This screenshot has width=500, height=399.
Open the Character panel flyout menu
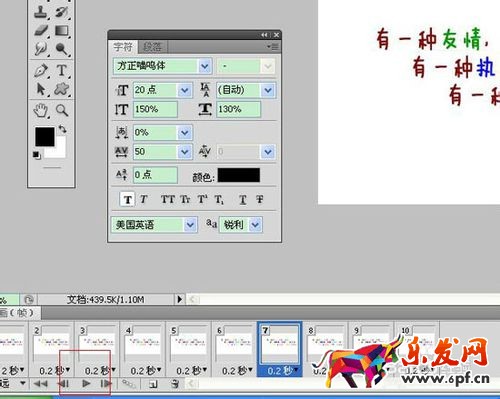pyautogui.click(x=273, y=47)
